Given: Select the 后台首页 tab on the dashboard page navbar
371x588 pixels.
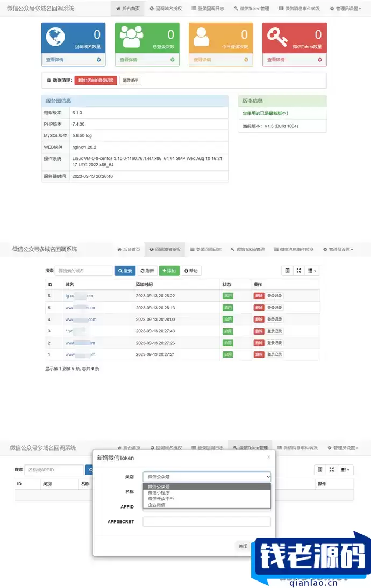Looking at the screenshot, I should coord(127,8).
